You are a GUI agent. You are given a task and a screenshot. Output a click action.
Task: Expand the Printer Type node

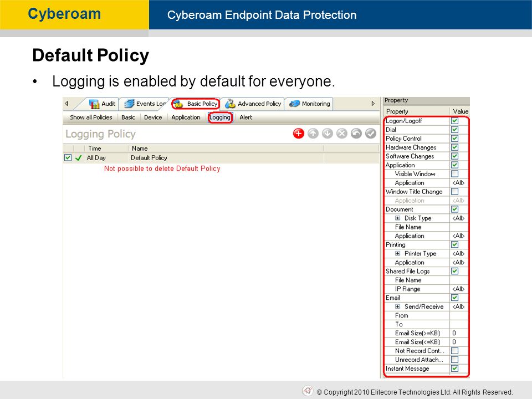click(398, 253)
